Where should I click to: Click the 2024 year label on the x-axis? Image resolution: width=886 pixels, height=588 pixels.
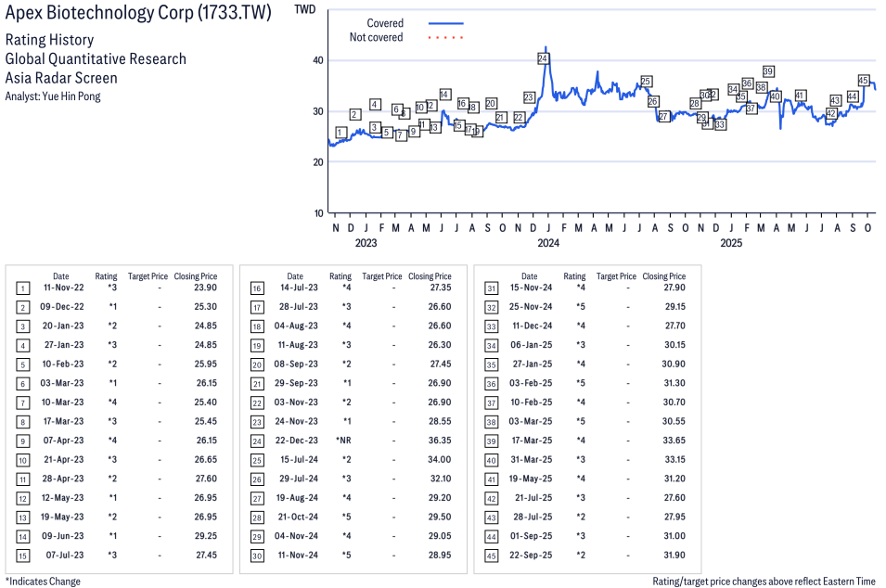pos(548,243)
